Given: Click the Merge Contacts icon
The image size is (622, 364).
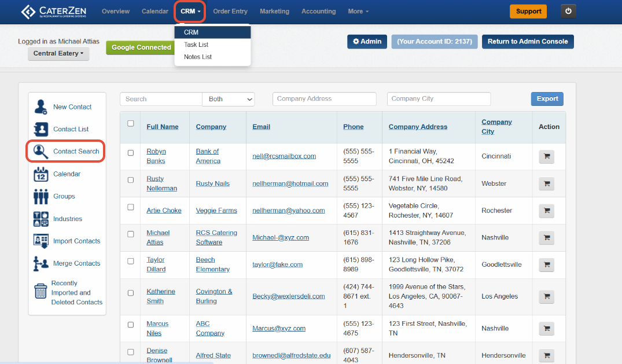Looking at the screenshot, I should (41, 263).
